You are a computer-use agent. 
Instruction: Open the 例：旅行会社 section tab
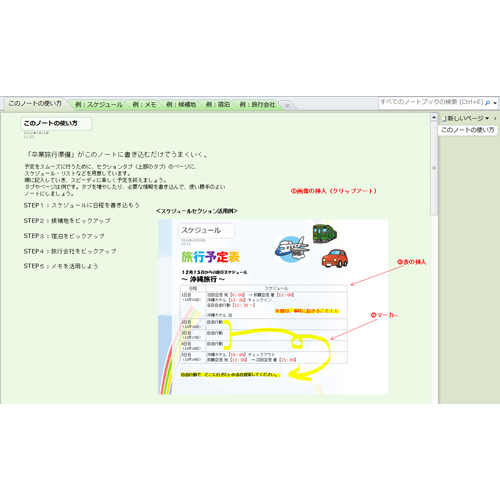[257, 105]
